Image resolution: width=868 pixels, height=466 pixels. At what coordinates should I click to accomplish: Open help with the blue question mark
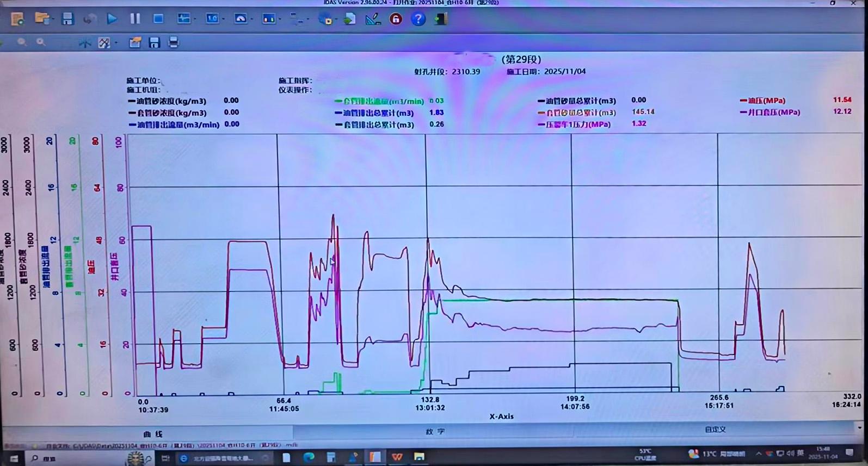coord(418,19)
